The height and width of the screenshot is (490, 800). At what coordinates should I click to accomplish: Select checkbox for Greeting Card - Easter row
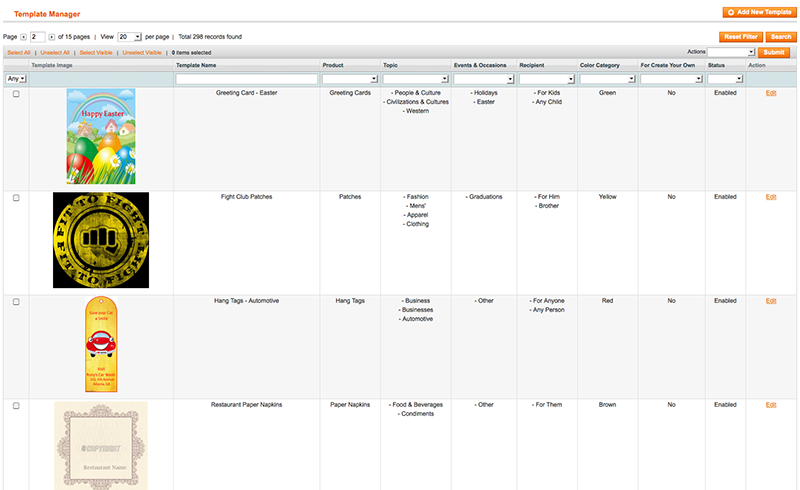click(x=16, y=94)
